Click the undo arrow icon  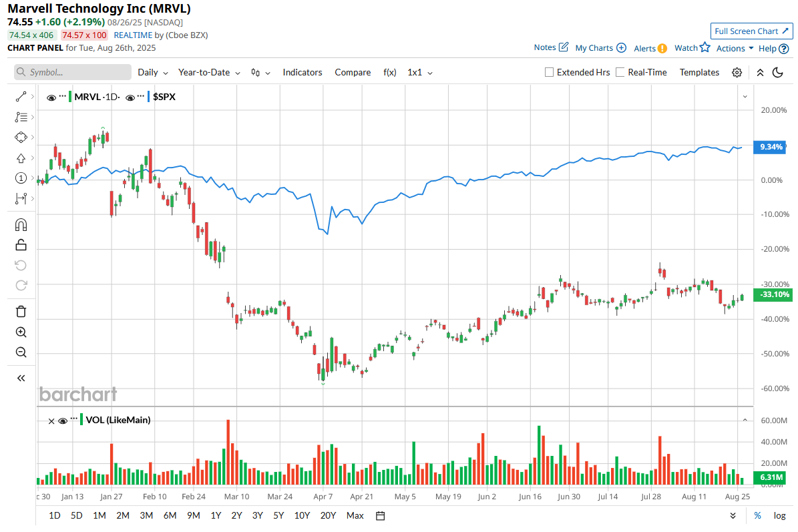pos(21,266)
